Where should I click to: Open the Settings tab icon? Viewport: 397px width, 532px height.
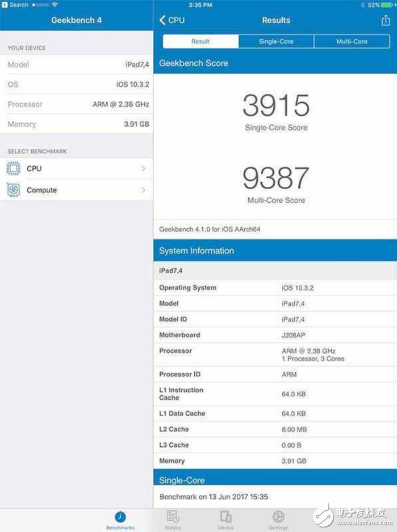278,517
